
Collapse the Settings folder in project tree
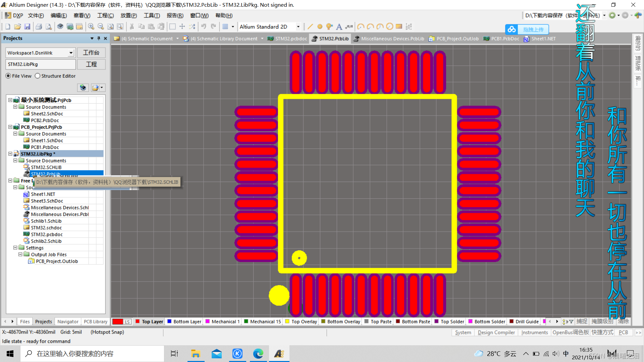tap(15, 248)
